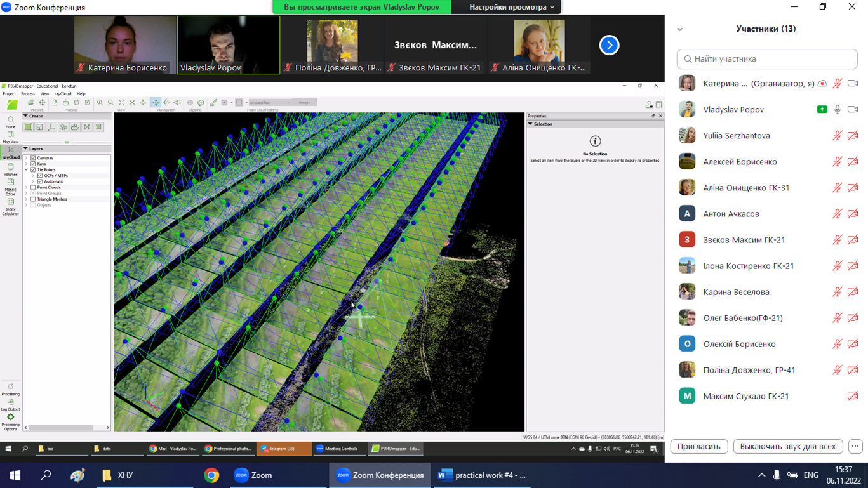Viewport: 868px width, 488px height.
Task: Click the Пригласить button
Action: (698, 446)
